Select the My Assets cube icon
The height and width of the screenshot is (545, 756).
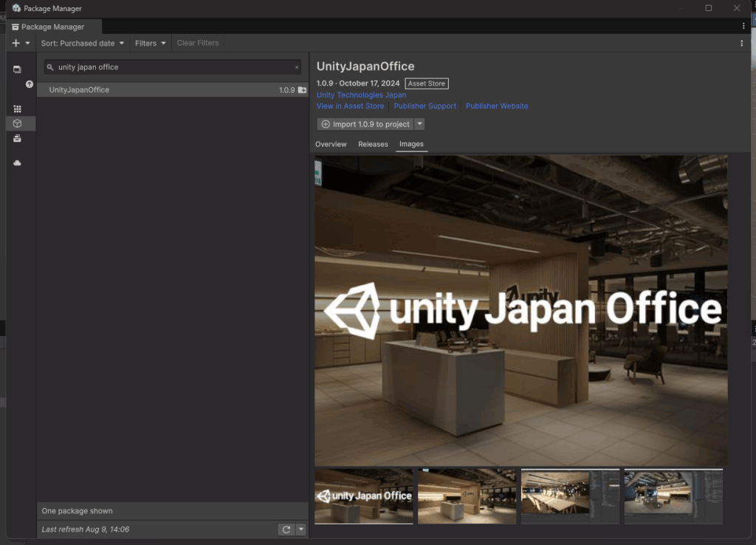coord(18,124)
